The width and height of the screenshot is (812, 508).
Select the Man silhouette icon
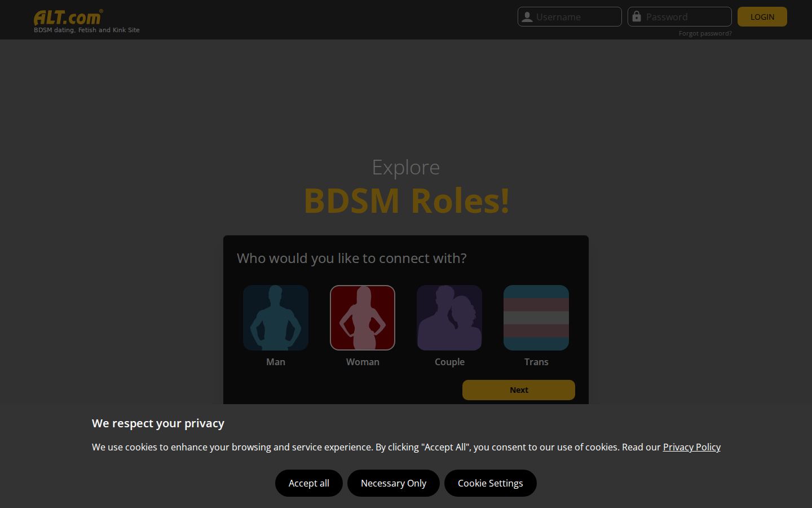tap(276, 318)
